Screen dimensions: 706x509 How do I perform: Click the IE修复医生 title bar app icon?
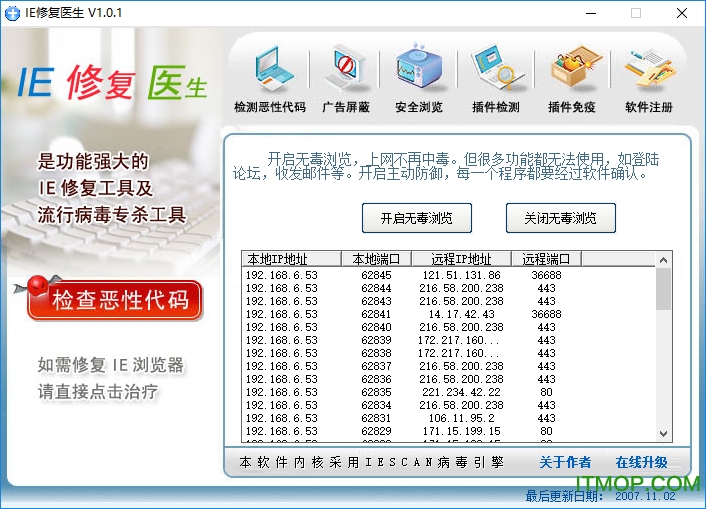pyautogui.click(x=13, y=13)
